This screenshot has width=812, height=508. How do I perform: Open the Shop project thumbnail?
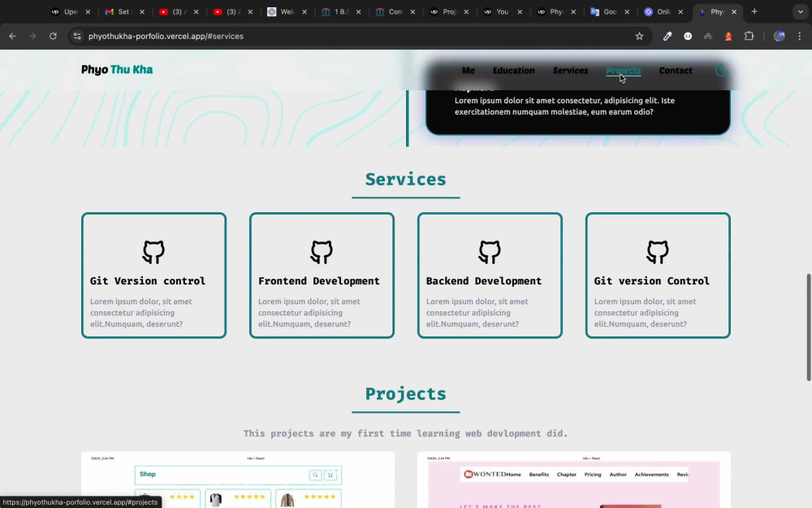click(x=238, y=480)
